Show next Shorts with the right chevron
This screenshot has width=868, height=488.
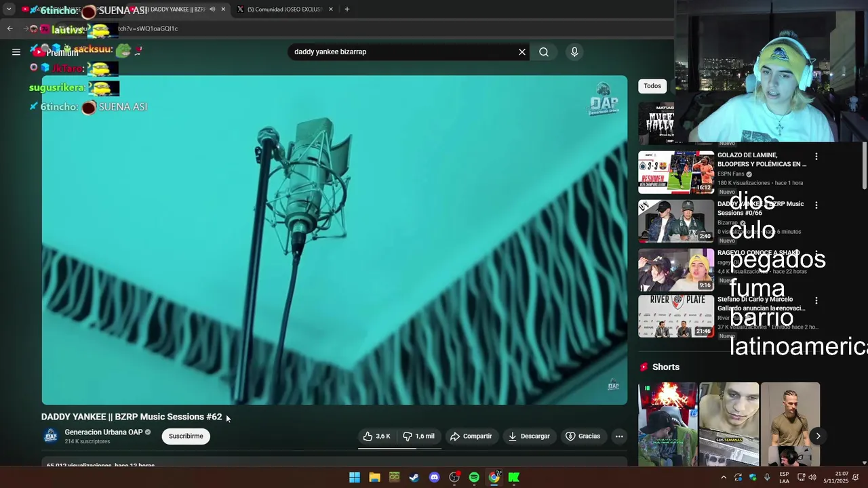tap(818, 436)
